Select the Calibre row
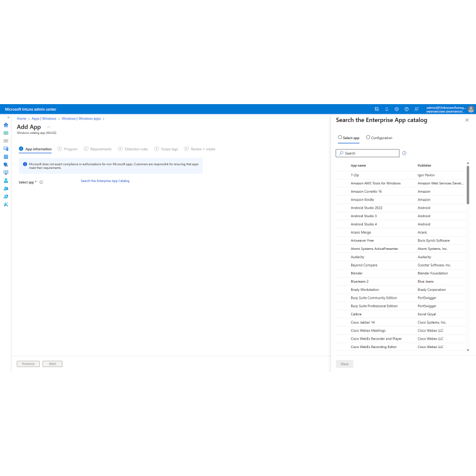This screenshot has height=476, width=476. pos(400,315)
